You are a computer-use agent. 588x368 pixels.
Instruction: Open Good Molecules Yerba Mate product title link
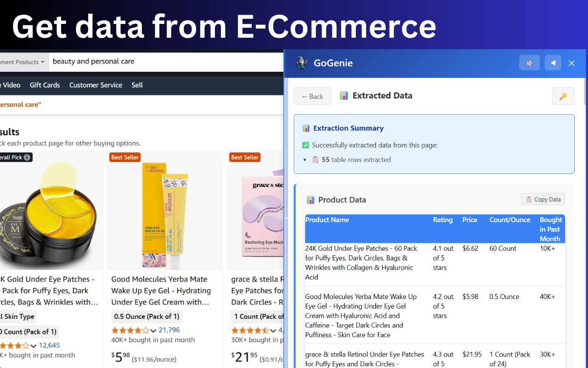coord(161,291)
